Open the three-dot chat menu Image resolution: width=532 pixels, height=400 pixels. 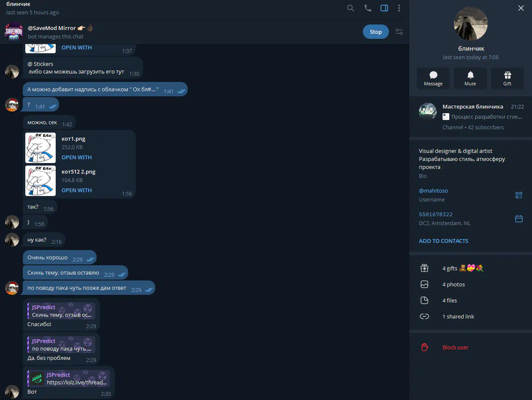click(x=399, y=8)
